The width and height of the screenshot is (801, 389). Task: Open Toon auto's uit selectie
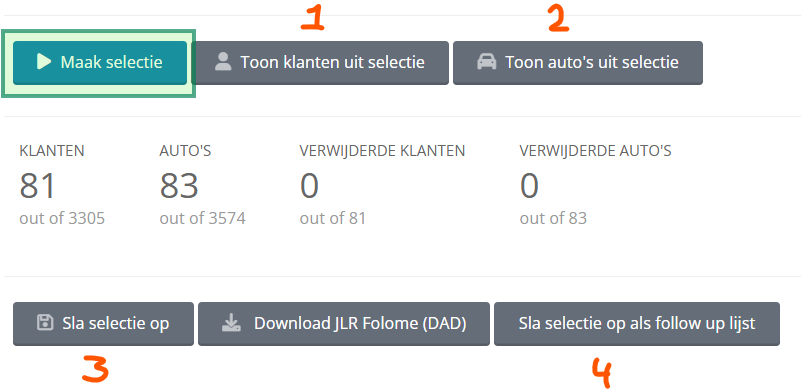(578, 63)
